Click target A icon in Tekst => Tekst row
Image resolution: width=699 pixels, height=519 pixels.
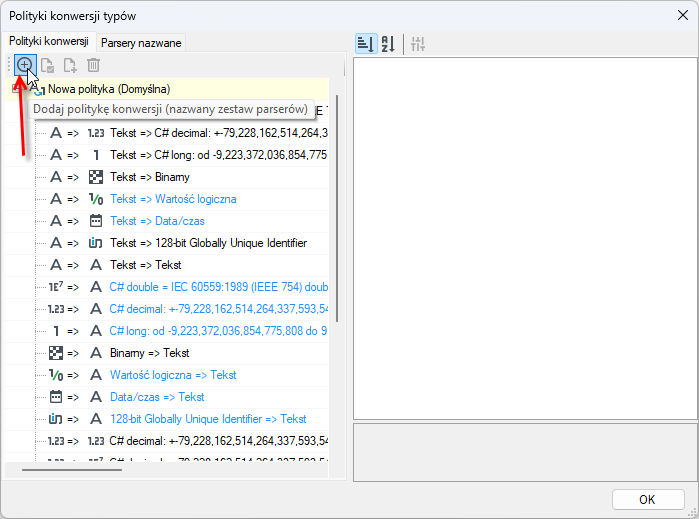(x=96, y=265)
